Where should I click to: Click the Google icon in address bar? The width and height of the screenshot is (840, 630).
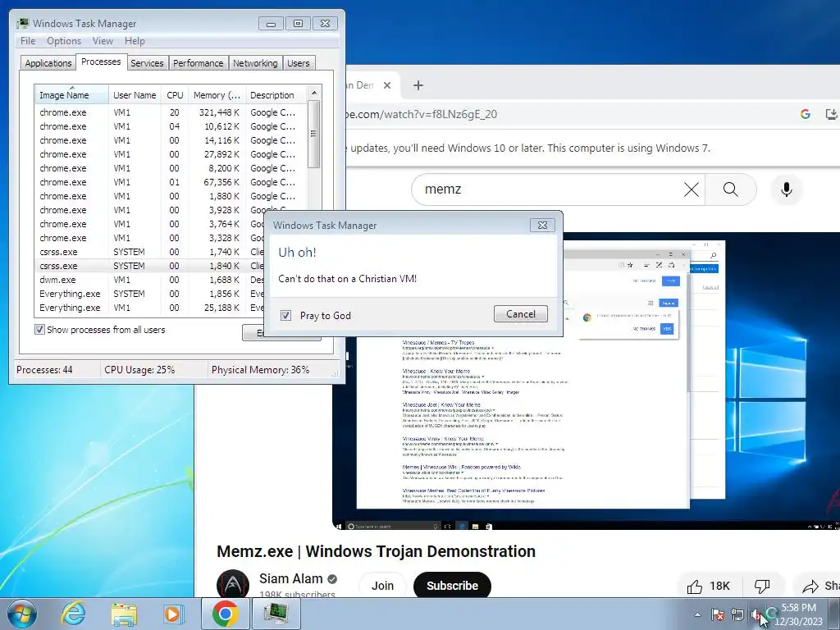click(x=806, y=113)
